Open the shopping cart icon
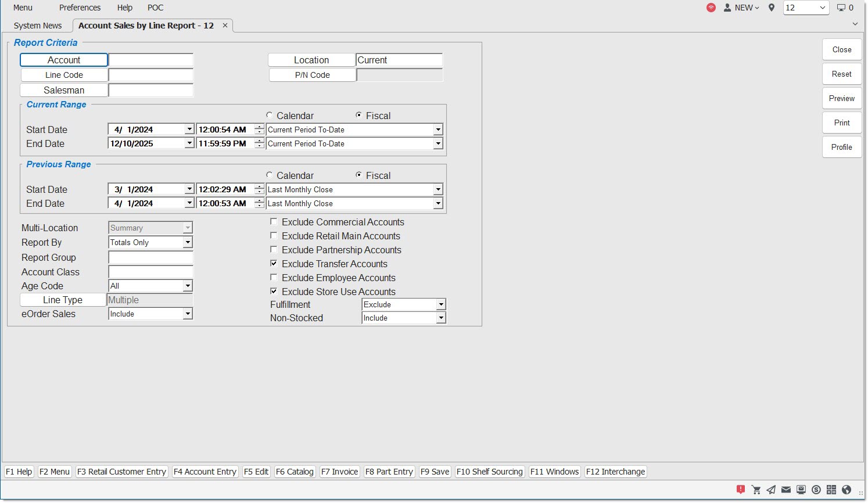The image size is (868, 503). click(756, 490)
